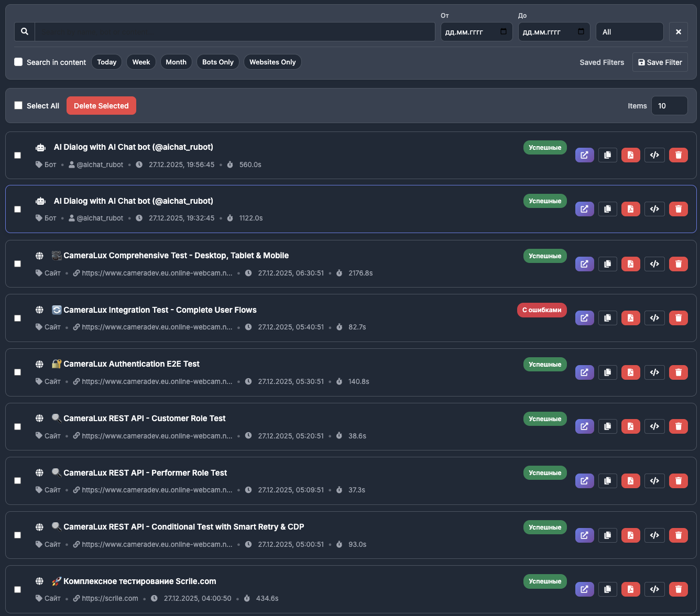Copy the CameraLux Comprehensive Test report
This screenshot has height=616, width=700.
click(x=607, y=263)
